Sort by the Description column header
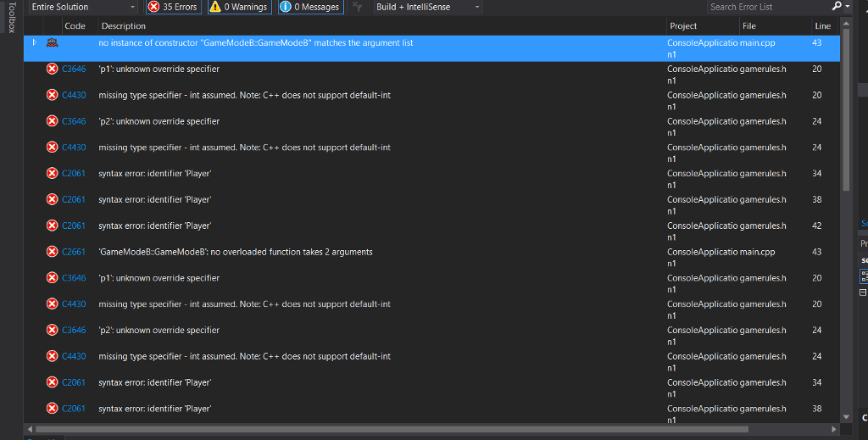 pyautogui.click(x=123, y=26)
